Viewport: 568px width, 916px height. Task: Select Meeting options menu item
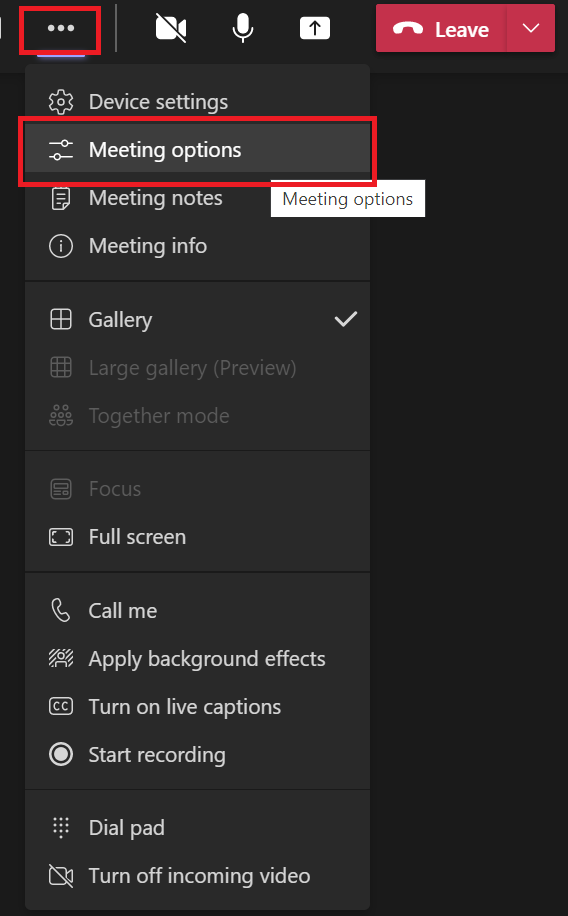point(198,150)
